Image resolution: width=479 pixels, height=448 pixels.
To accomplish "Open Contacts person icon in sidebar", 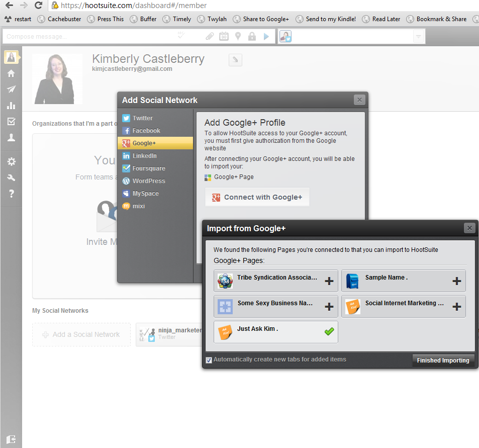I will click(x=11, y=137).
